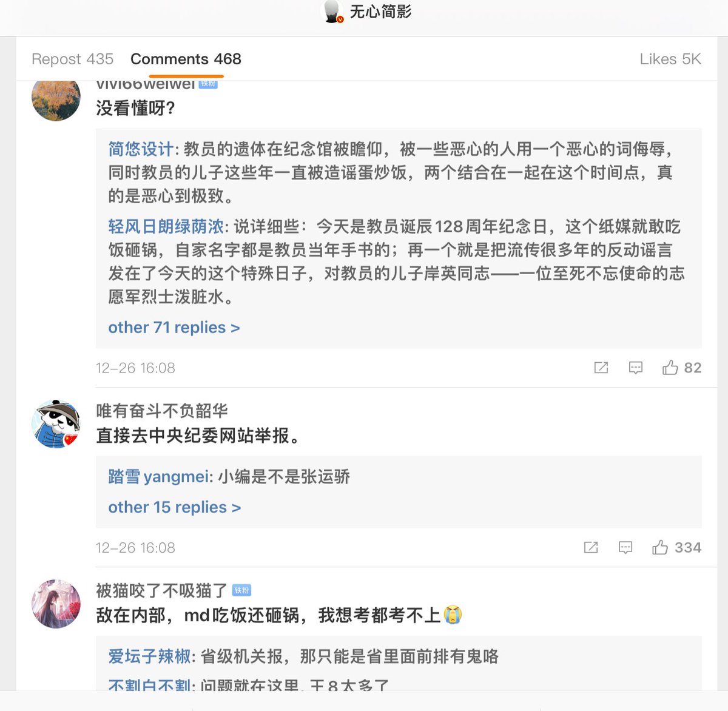The image size is (728, 711).
Task: Open the Likes 5K tab
Action: point(670,59)
